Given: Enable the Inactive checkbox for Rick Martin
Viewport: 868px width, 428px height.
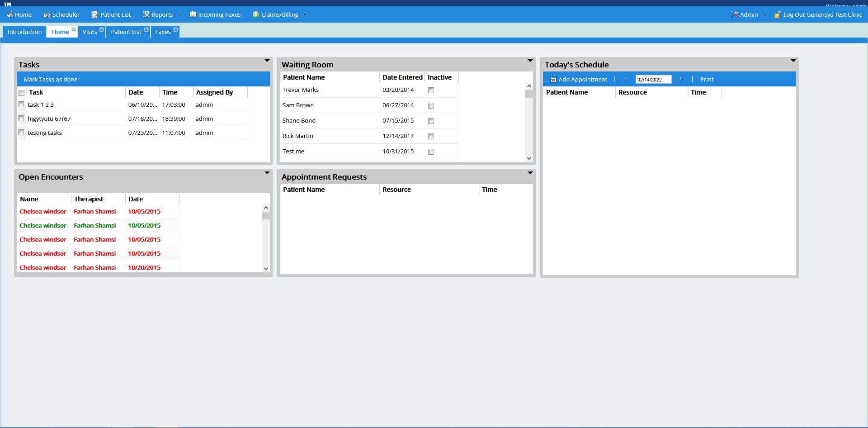Looking at the screenshot, I should click(431, 136).
